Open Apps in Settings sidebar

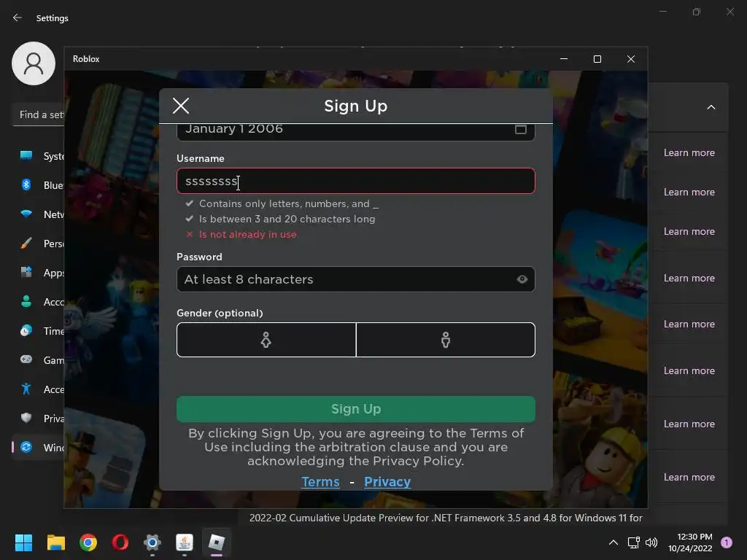tap(42, 273)
